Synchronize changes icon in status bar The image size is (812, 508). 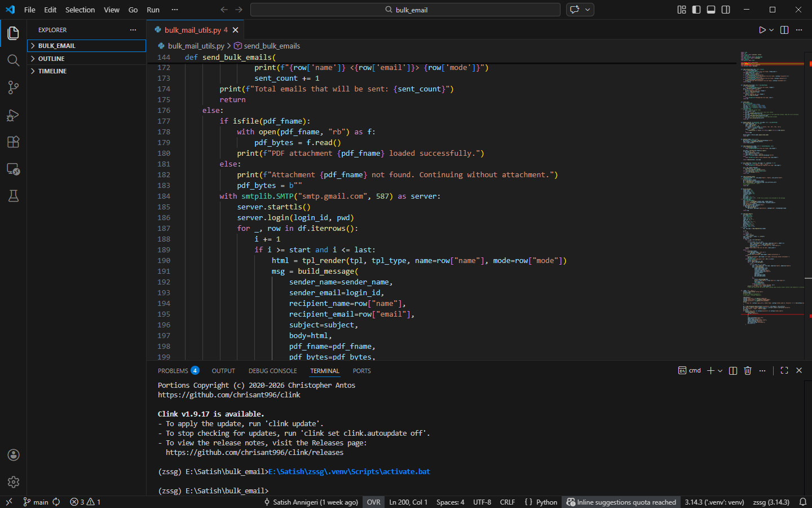[x=56, y=502]
